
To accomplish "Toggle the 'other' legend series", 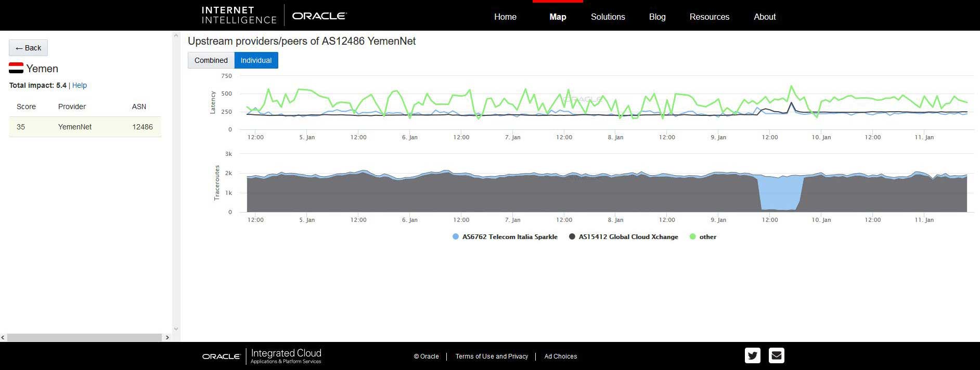I will 703,236.
